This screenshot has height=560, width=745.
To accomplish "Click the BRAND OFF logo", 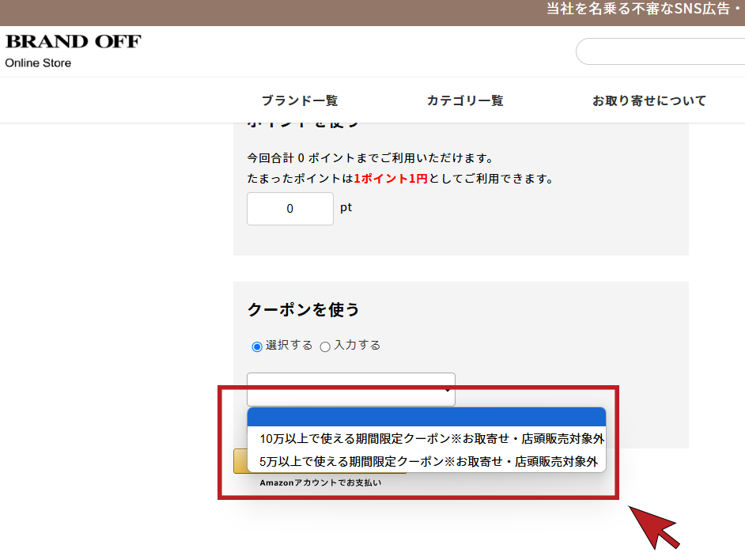I will pyautogui.click(x=73, y=42).
